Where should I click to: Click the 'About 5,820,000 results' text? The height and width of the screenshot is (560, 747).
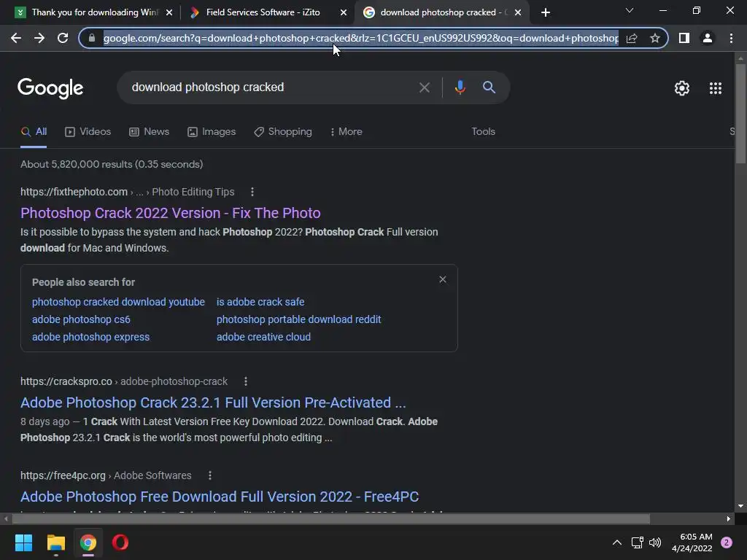click(x=112, y=165)
